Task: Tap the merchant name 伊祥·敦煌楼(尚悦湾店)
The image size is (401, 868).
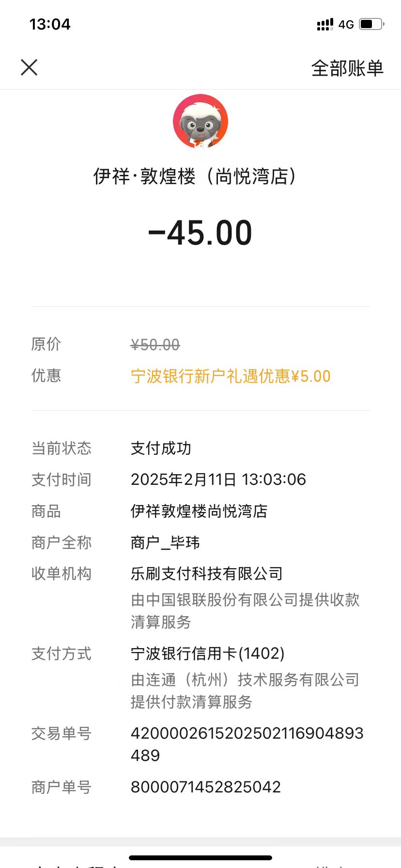Action: pos(195,176)
